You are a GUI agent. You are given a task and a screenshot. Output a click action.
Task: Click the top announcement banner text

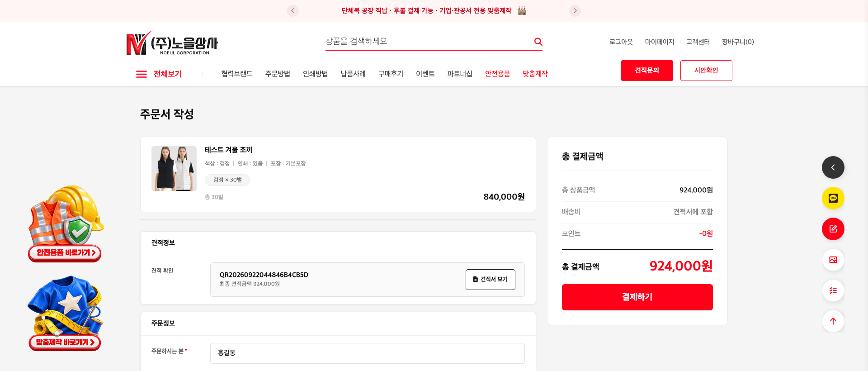(427, 11)
